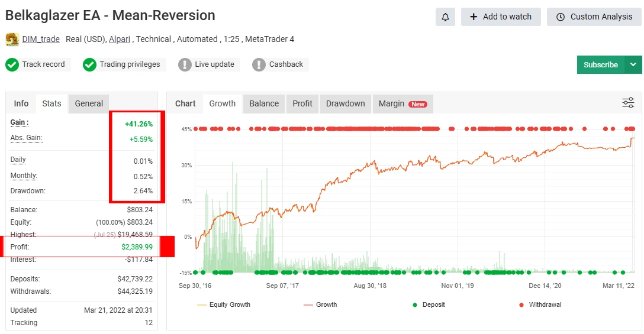The height and width of the screenshot is (334, 644).
Task: Click the bell notification icon
Action: [x=445, y=17]
